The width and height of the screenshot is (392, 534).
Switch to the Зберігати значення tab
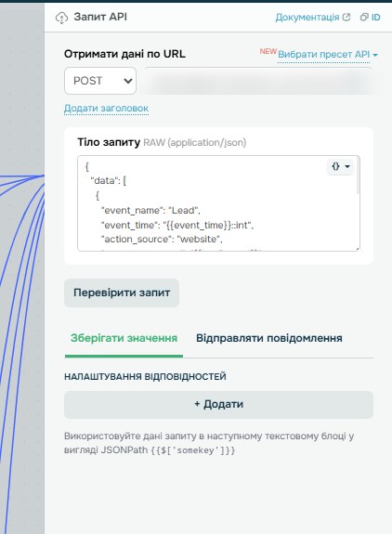point(124,338)
